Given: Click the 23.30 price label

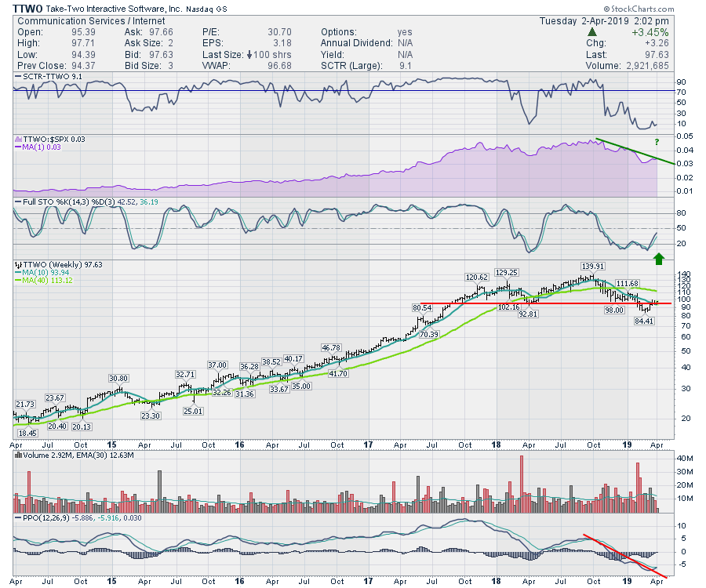Looking at the screenshot, I should pyautogui.click(x=151, y=416).
